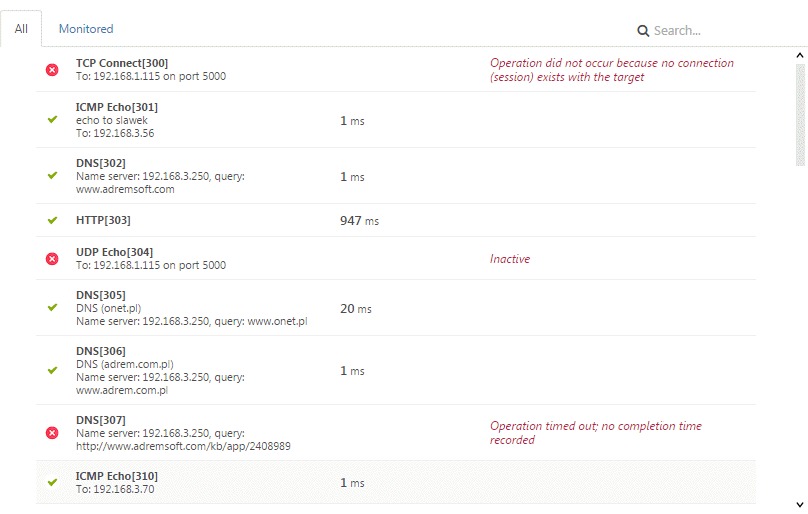Click red error icon for UDP Echo[304]
808x514 pixels.
[52, 259]
